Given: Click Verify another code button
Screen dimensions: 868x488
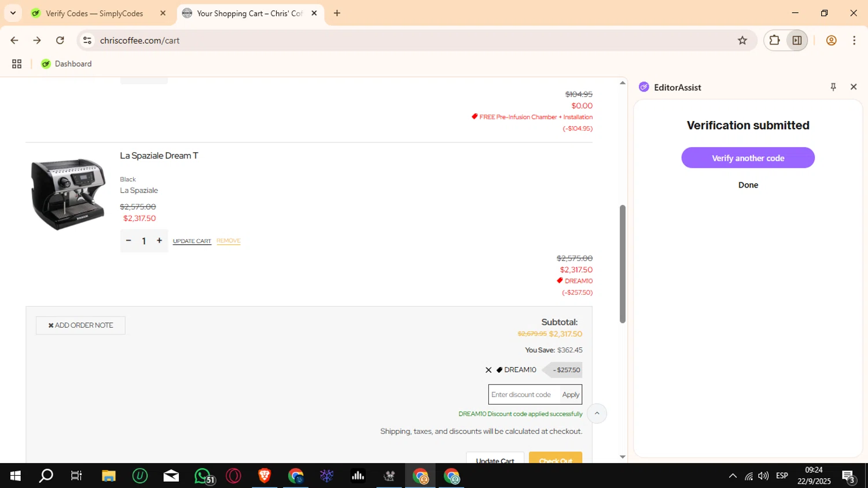Looking at the screenshot, I should [x=748, y=158].
